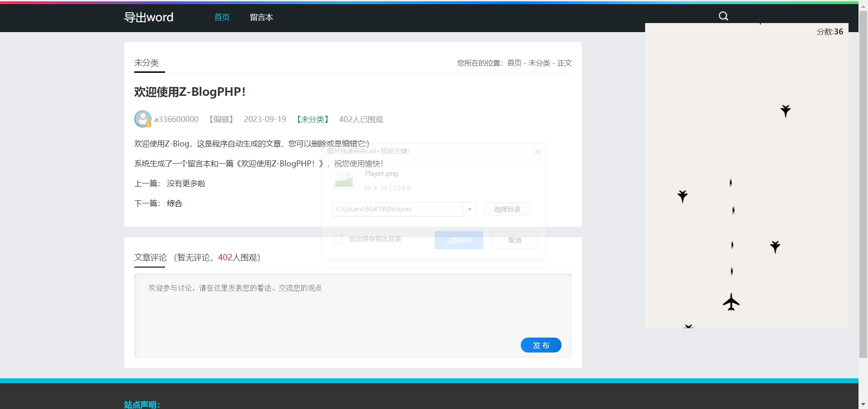Click the 站点声明 footer heading
The image size is (868, 409).
tap(142, 404)
